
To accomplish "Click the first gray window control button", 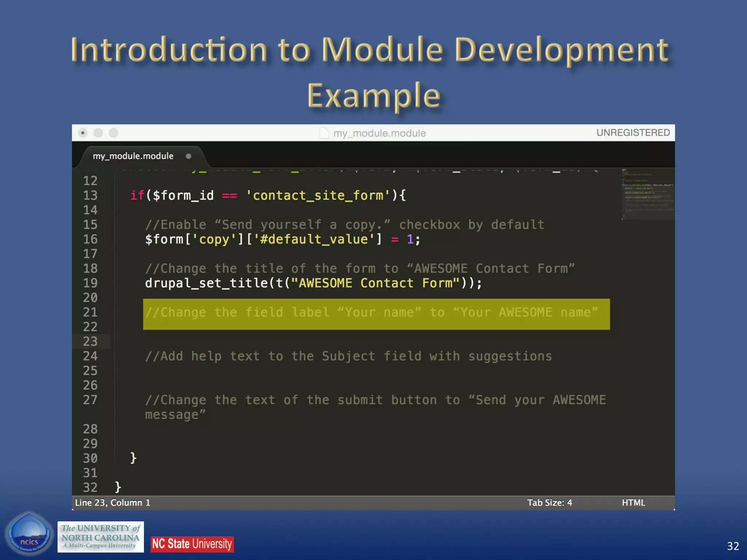I will [x=83, y=133].
